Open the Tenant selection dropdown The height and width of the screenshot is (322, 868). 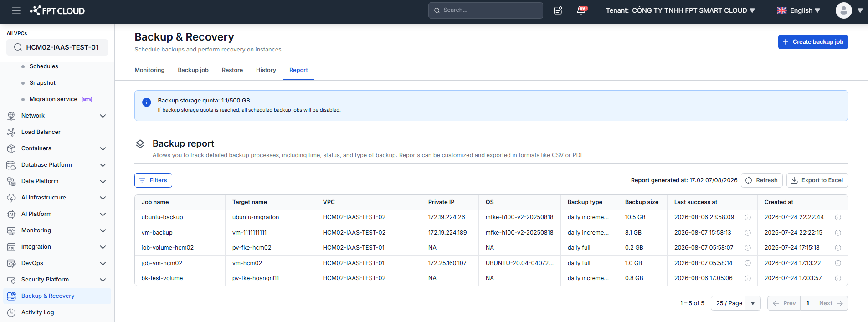click(x=680, y=10)
